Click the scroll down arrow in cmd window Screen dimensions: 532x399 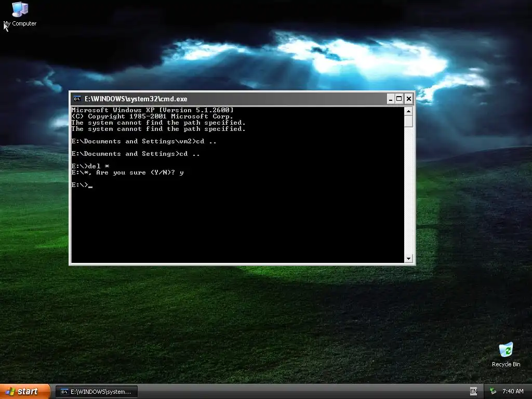click(408, 259)
